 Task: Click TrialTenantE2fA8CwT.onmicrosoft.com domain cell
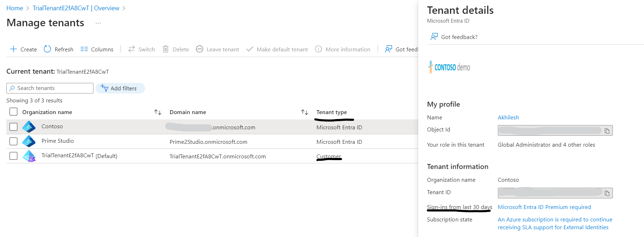[x=218, y=156]
